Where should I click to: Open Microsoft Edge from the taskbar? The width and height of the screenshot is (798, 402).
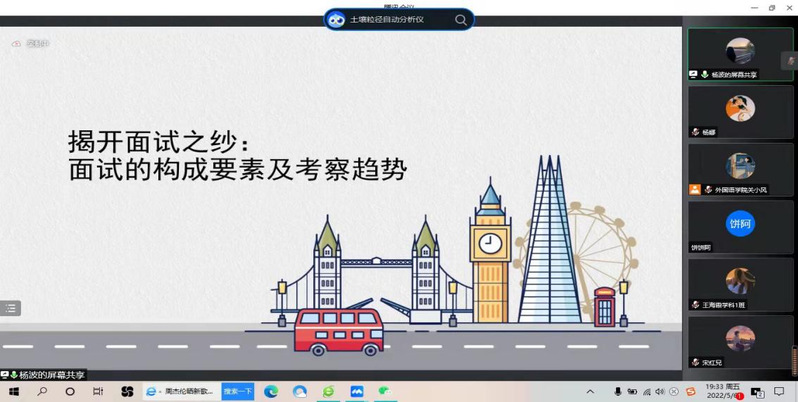coord(271,392)
